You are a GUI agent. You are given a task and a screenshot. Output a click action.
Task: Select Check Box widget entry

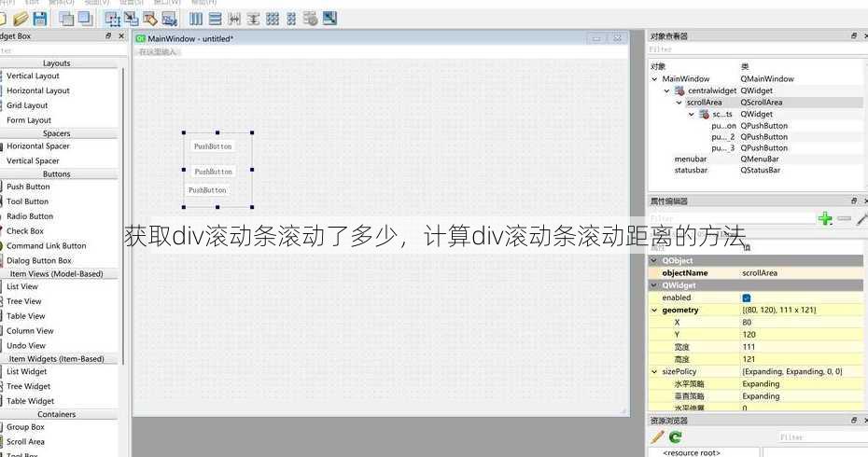point(25,231)
